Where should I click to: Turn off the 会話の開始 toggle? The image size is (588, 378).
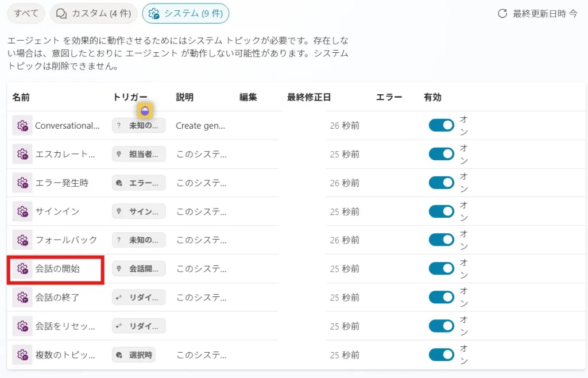(441, 269)
